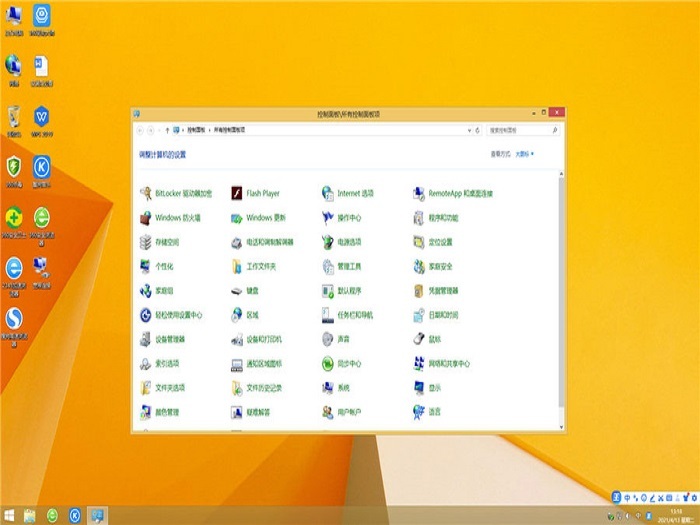Open the 鼠标 (mouse) settings
This screenshot has height=525, width=700.
point(433,339)
